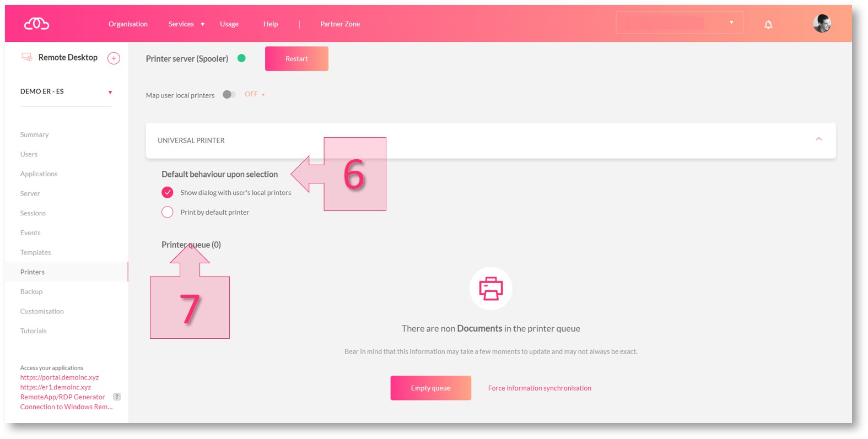868x439 pixels.
Task: Collapse the Universal Printer section chevron
Action: click(819, 139)
